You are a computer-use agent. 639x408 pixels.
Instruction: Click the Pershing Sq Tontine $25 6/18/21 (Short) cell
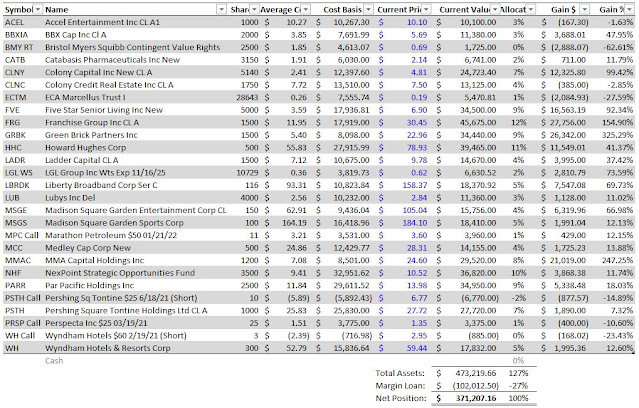(x=121, y=298)
